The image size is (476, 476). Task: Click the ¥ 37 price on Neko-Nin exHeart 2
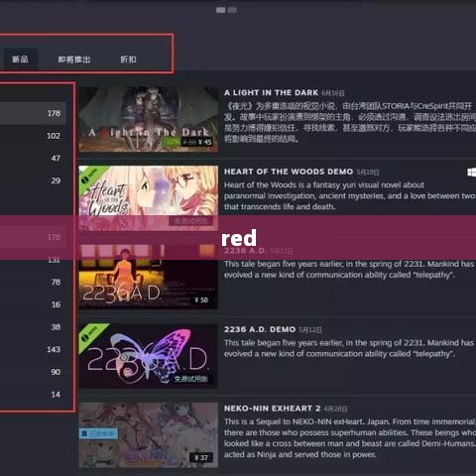coord(201,457)
